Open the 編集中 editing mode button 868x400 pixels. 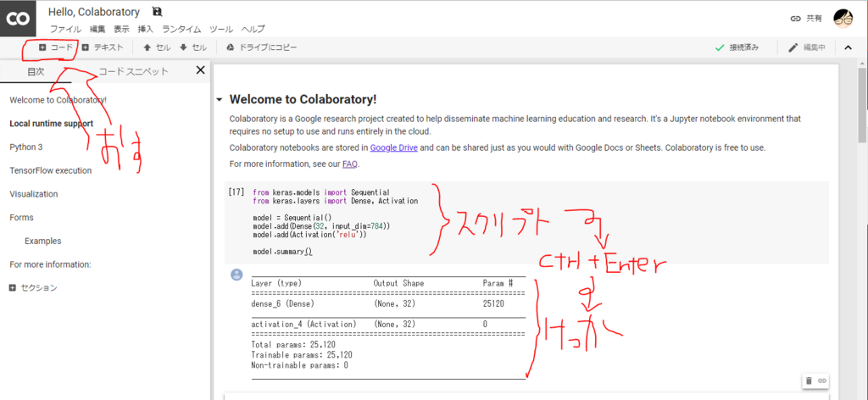tap(807, 47)
